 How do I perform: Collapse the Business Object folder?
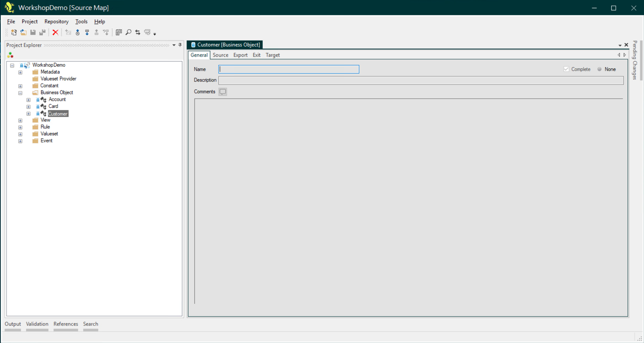(20, 93)
